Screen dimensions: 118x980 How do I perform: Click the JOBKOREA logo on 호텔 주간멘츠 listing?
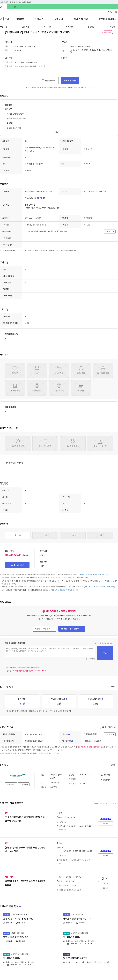pyautogui.click(x=105, y=851)
